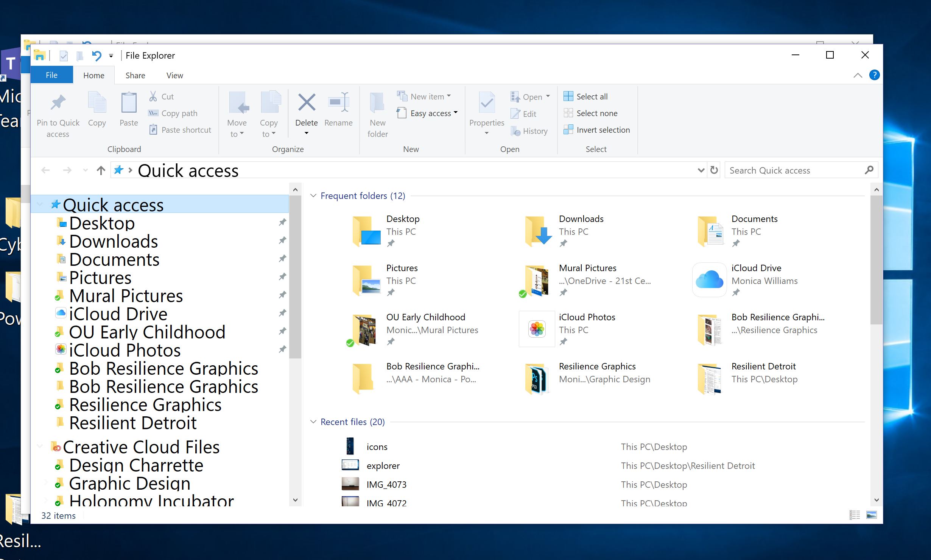This screenshot has height=560, width=931.
Task: Unpin iCloud Drive in the navigation pane
Action: point(282,313)
